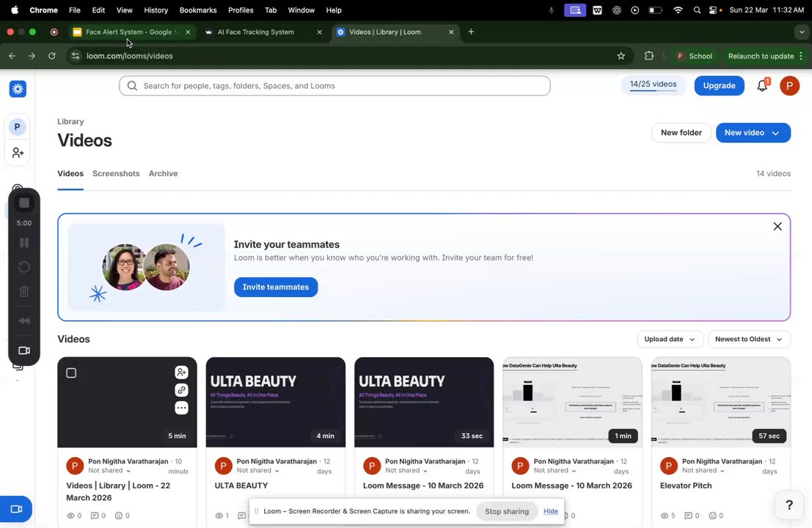Click the browser forward arrow

[32, 56]
